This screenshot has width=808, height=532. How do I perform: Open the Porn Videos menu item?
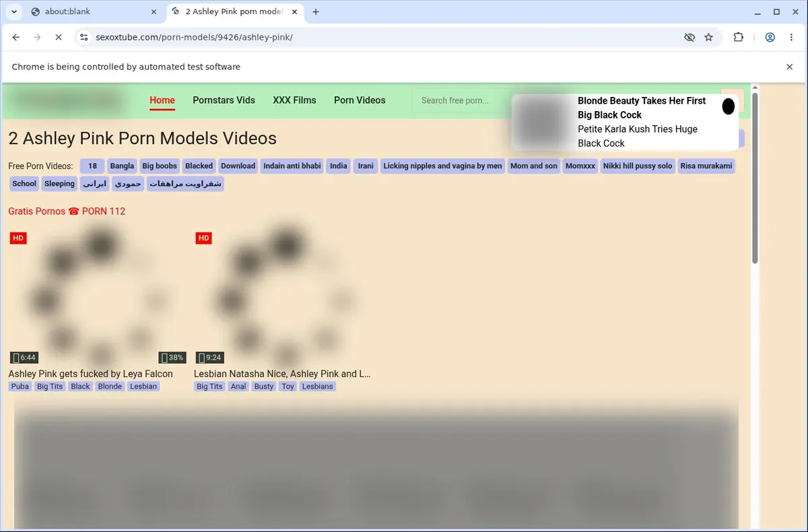[x=360, y=100]
